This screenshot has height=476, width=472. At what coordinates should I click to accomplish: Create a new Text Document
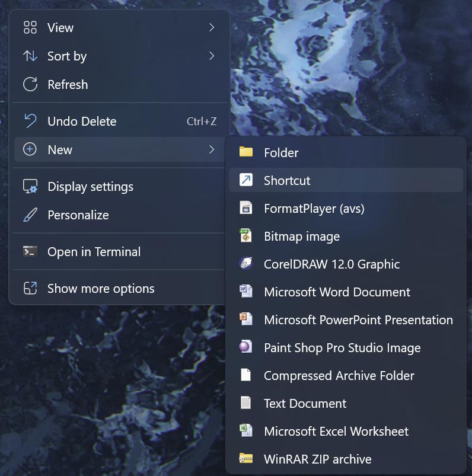pos(346,404)
